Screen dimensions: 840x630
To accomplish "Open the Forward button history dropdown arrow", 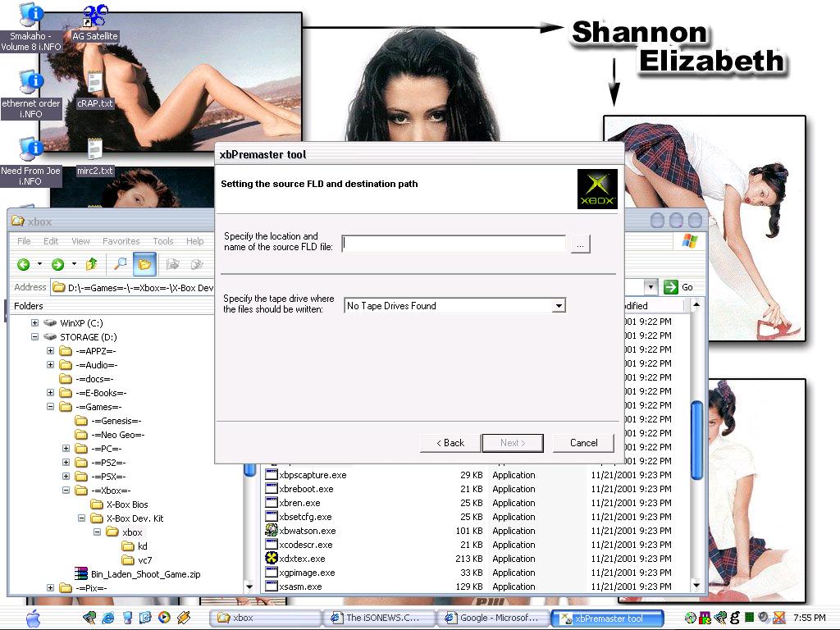I will click(x=74, y=264).
